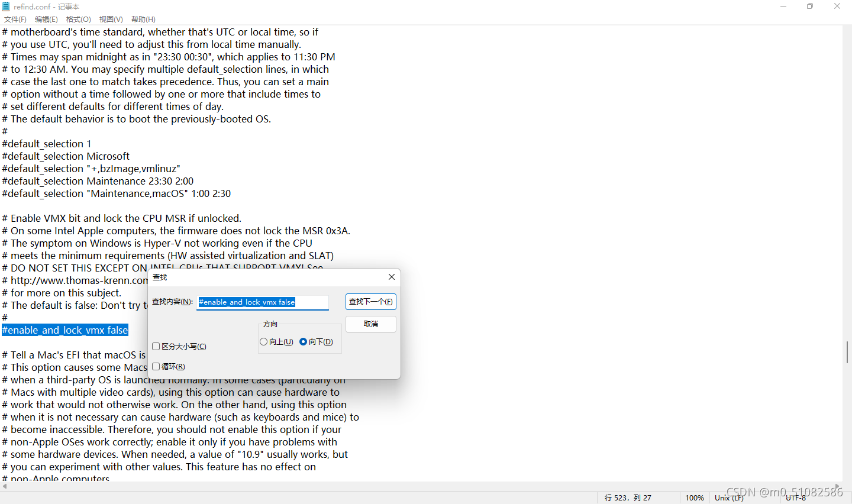Click the line "#default_selection Maintenance 23:30 2:00"
852x504 pixels.
98,181
